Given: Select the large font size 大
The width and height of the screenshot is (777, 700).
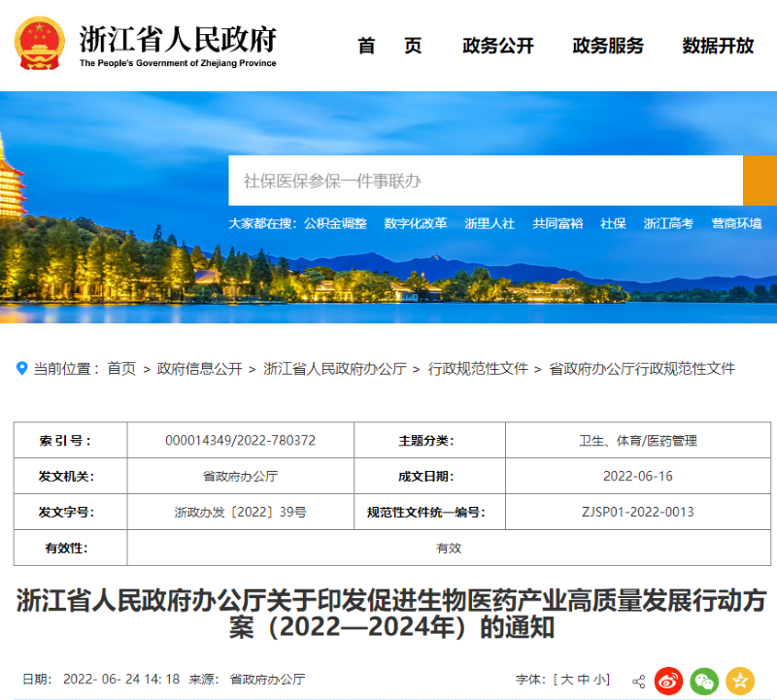Looking at the screenshot, I should click(565, 681).
